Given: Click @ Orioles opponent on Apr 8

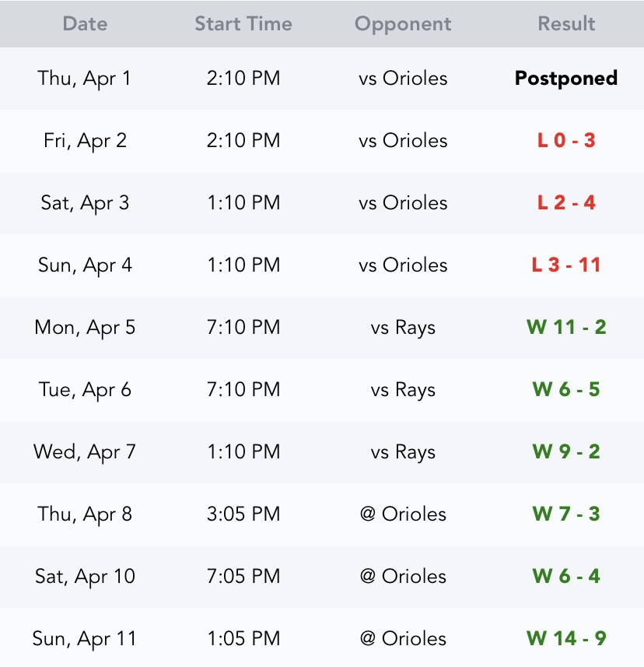Looking at the screenshot, I should click(403, 514).
